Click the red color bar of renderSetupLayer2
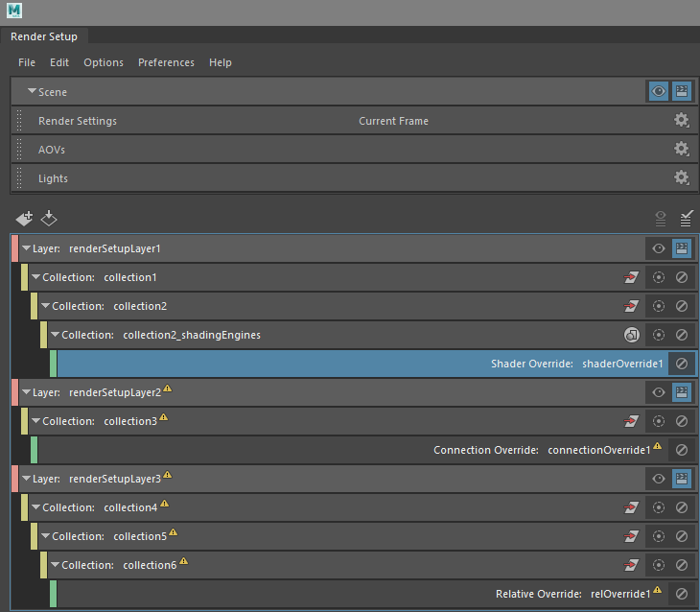Screen dimensions: 700x612 [x=14, y=392]
